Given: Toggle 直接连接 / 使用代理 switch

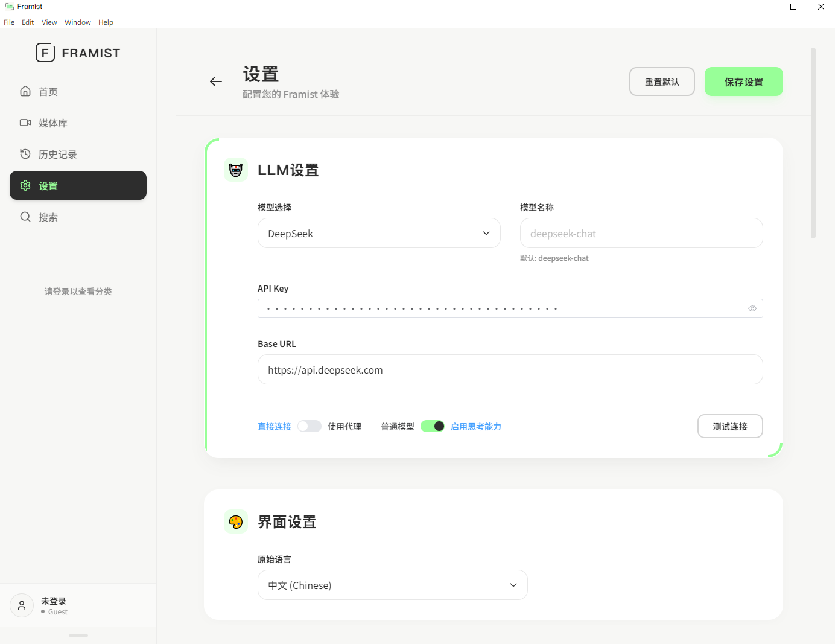Looking at the screenshot, I should (310, 426).
